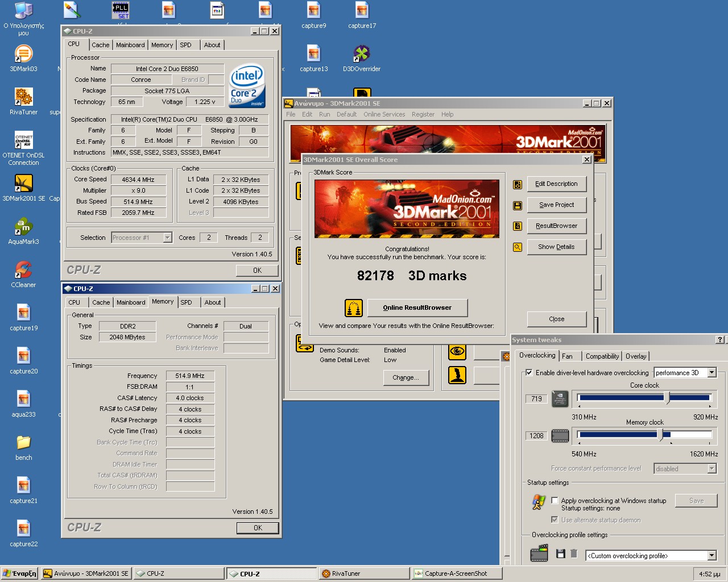Screen dimensions: 728x582
Task: Click the eye icon in 3DMark2001 window
Action: point(457,351)
